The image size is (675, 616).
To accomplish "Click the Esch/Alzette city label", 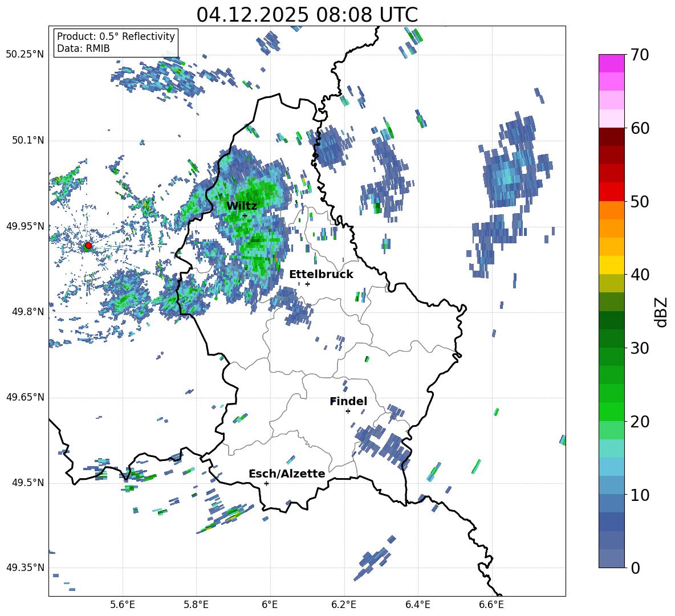I will (x=287, y=474).
